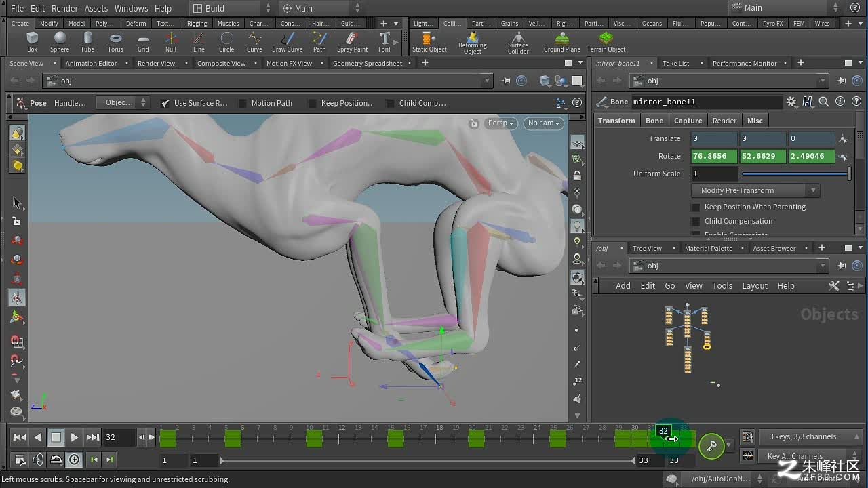Screen dimensions: 868x488
Task: Click the Rotate X value field 76.8656
Action: 714,156
